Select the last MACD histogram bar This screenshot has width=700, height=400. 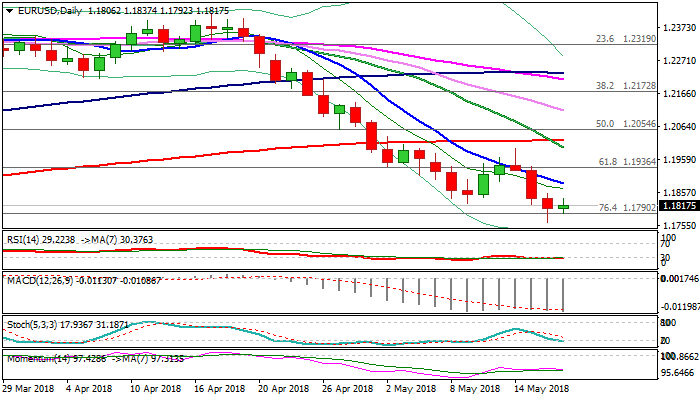point(563,293)
